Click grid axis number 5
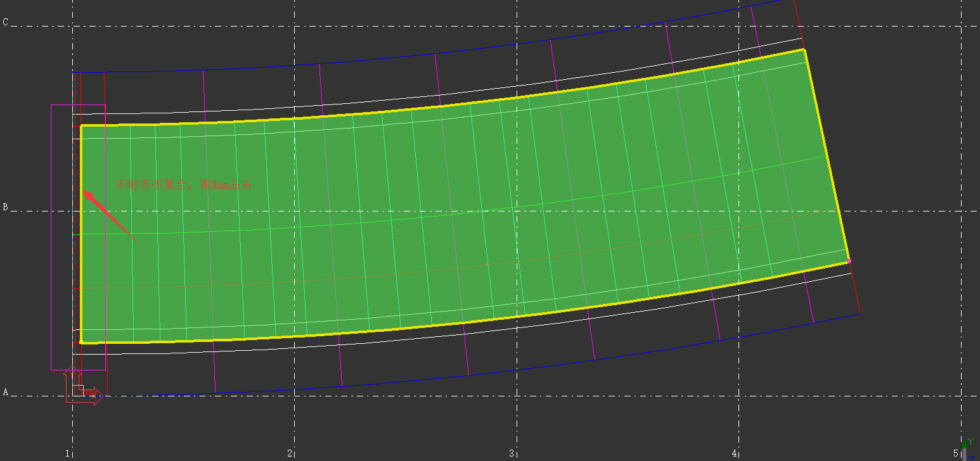Viewport: 980px width, 461px height. pos(956,453)
